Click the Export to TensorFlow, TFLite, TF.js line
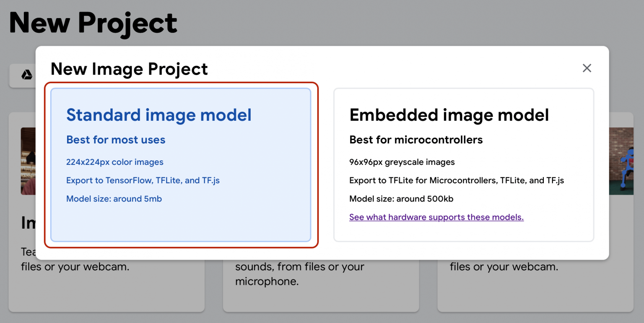 [143, 180]
